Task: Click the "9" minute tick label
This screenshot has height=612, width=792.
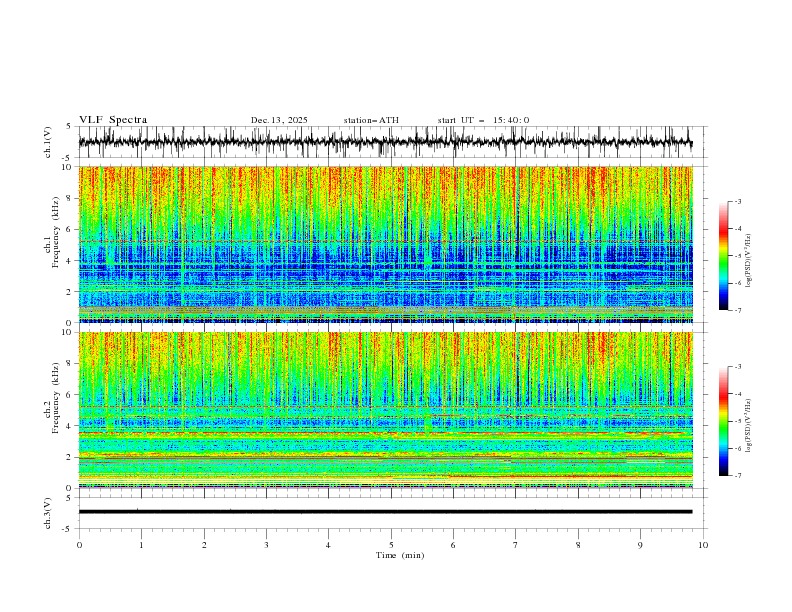Action: [640, 545]
